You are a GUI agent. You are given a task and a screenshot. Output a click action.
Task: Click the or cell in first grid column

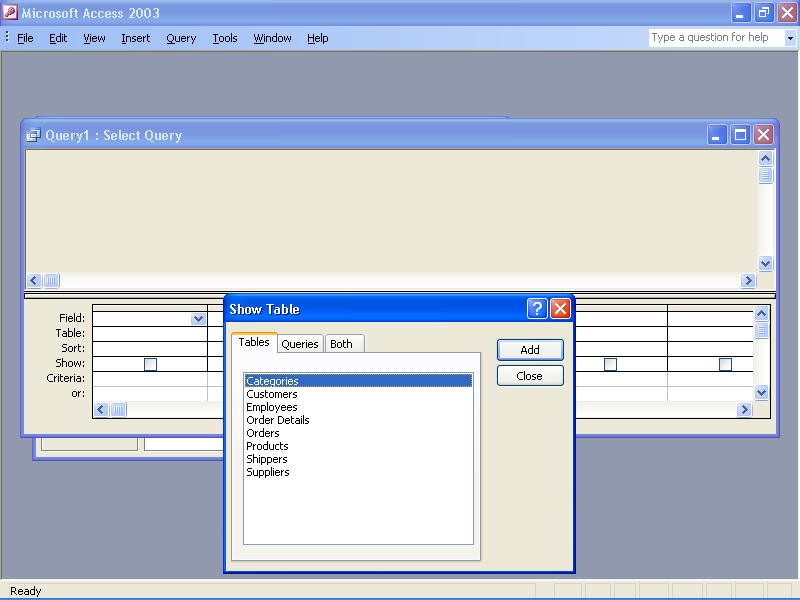pos(150,394)
